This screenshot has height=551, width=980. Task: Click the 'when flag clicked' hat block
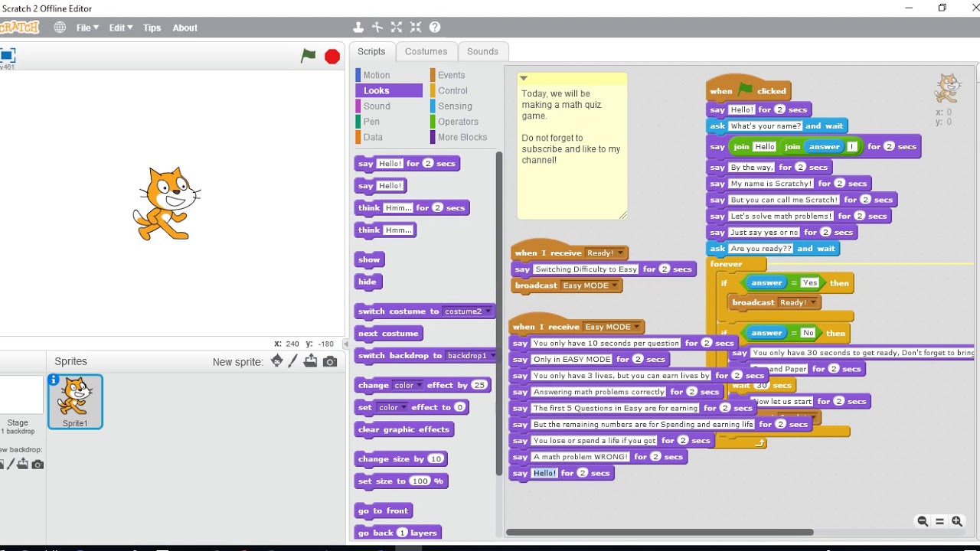pyautogui.click(x=747, y=89)
